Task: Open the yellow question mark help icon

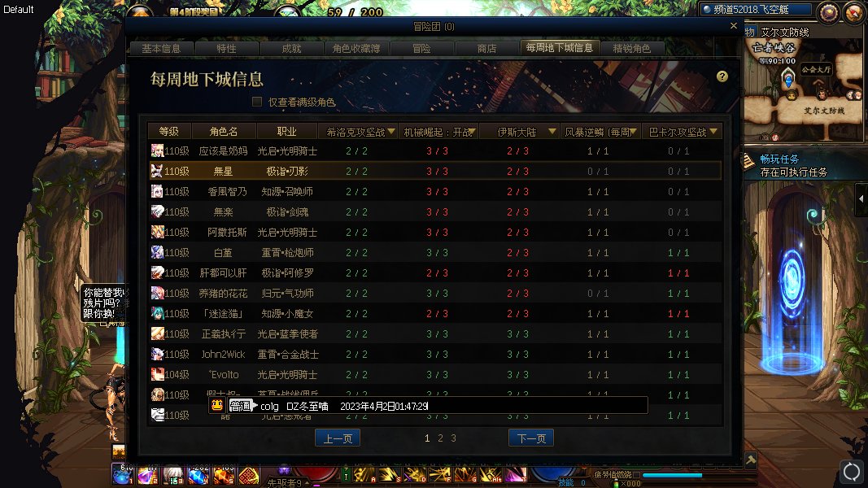Action: click(722, 76)
